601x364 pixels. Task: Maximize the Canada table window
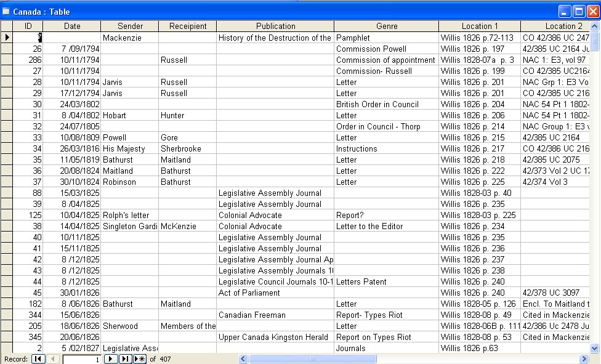[x=579, y=11]
